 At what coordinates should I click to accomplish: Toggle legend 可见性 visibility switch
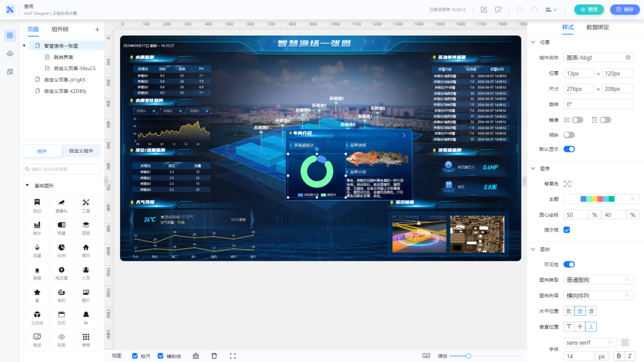[x=569, y=265]
